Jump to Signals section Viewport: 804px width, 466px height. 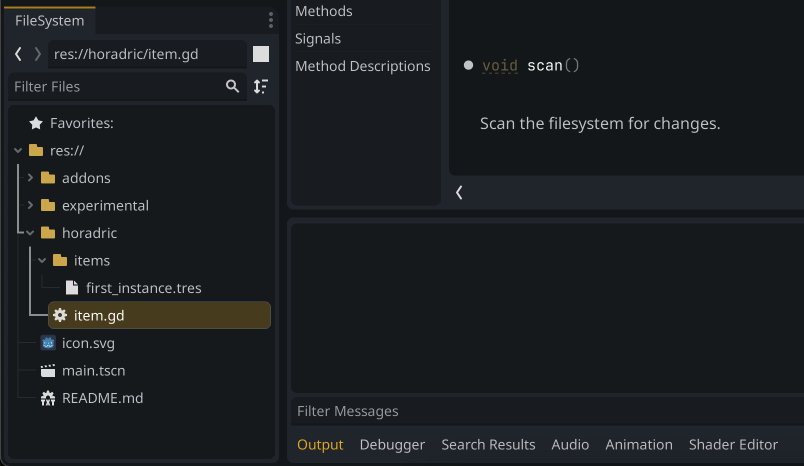coord(318,38)
